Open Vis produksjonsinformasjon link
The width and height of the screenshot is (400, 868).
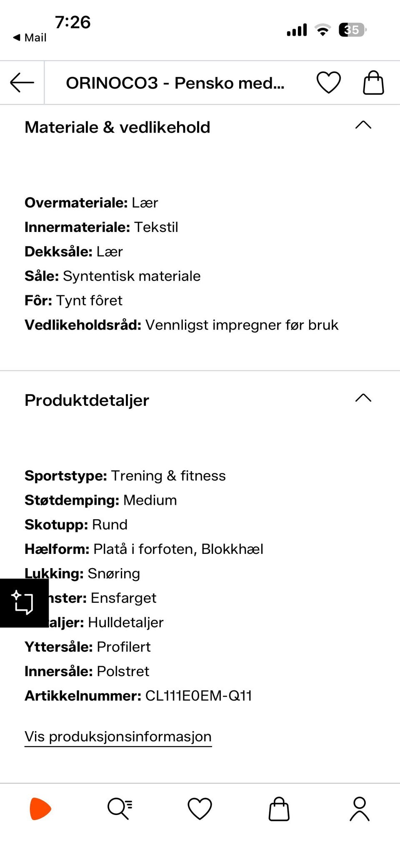coord(118,737)
